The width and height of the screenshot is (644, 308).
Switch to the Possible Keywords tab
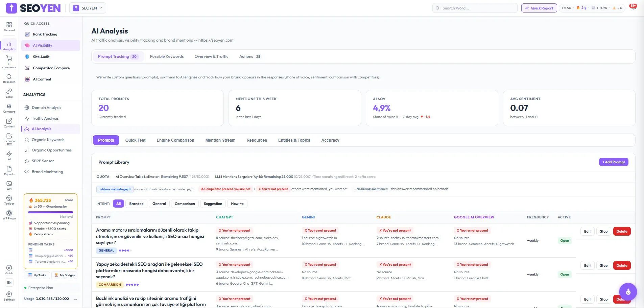(x=167, y=56)
